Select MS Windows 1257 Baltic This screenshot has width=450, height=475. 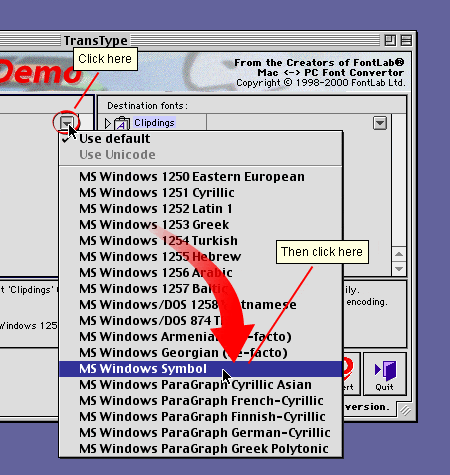[201, 289]
